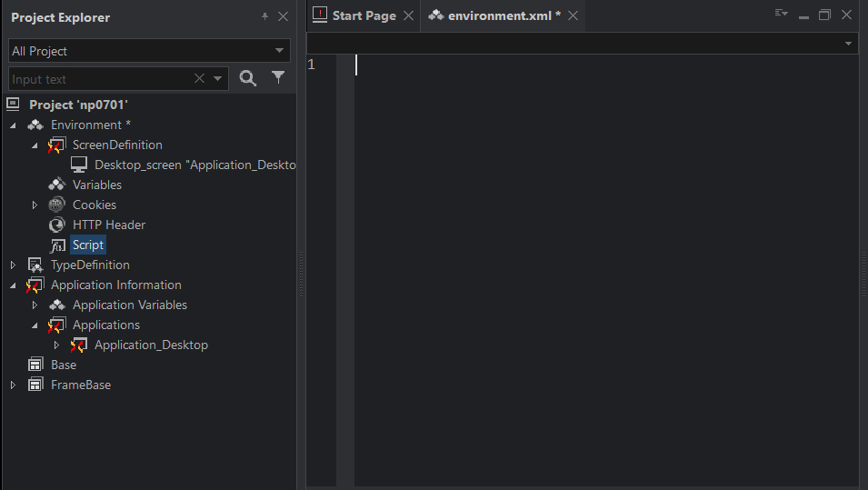The width and height of the screenshot is (868, 490).
Task: Select ScreenDefinition in the tree
Action: [x=117, y=145]
